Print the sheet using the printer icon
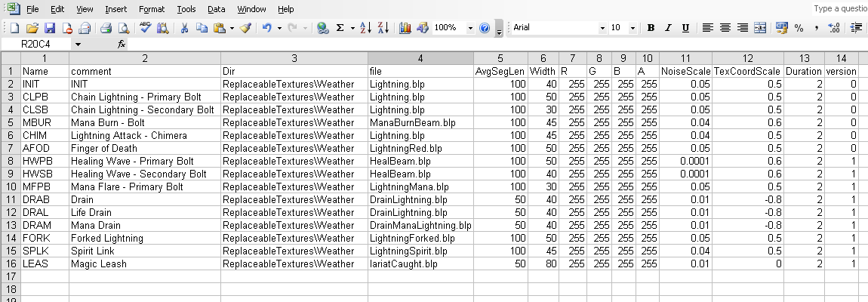Viewport: 868px width, 302px height. pyautogui.click(x=106, y=28)
